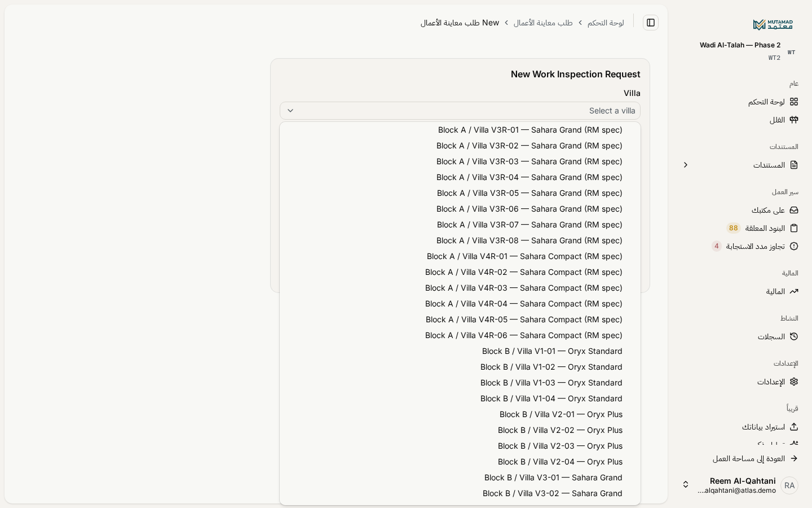Select Block B / Villa V3-01 — Sahara Grand
The width and height of the screenshot is (812, 508).
[x=460, y=478]
